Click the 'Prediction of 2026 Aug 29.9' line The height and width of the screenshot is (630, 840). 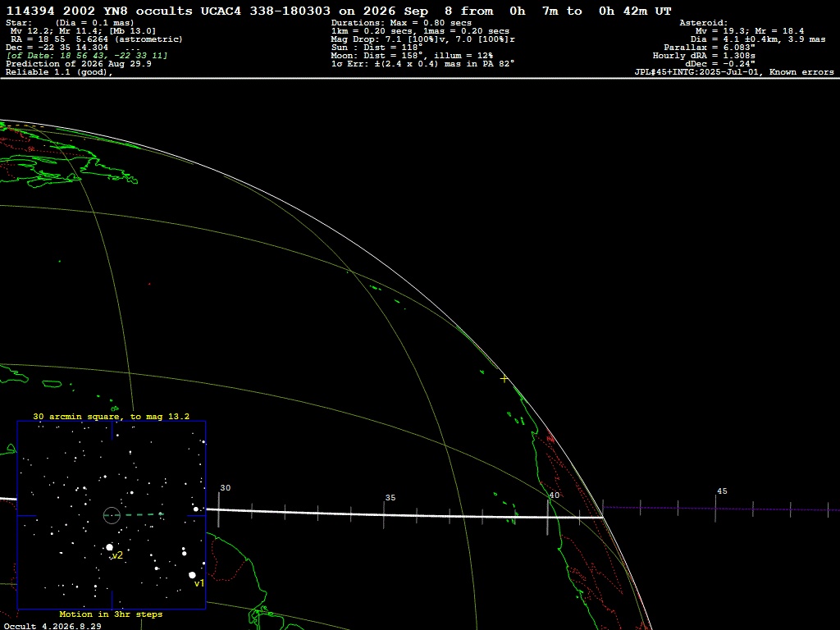point(79,64)
